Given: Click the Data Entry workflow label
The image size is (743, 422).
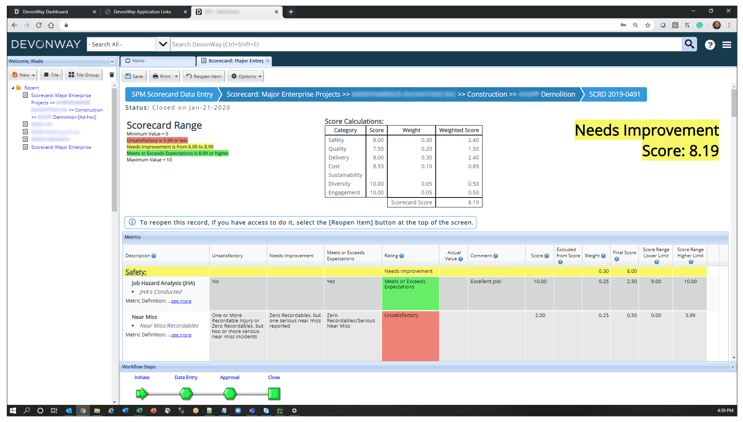Looking at the screenshot, I should point(186,377).
